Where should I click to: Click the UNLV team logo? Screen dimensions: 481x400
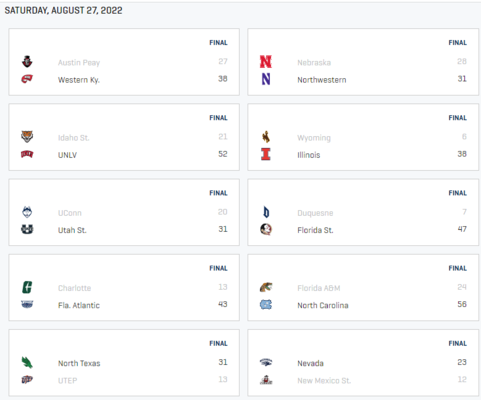[27, 154]
